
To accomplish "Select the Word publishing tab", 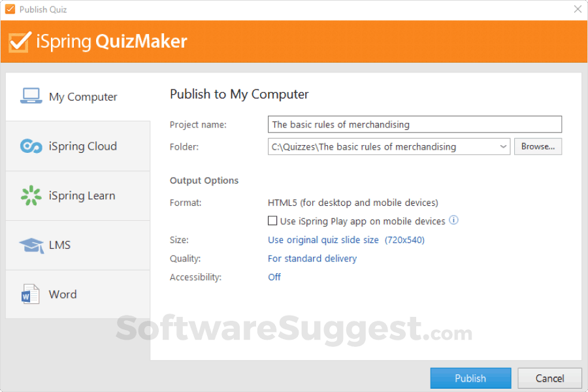I will click(63, 294).
